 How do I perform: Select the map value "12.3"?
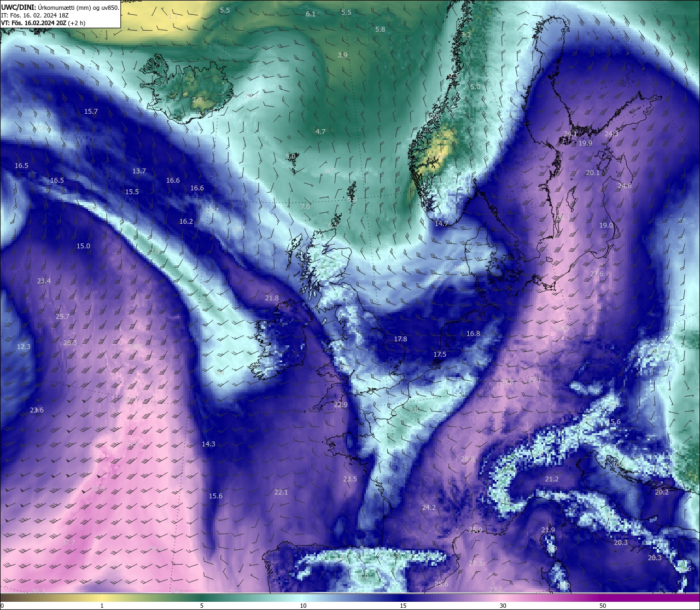pos(24,347)
